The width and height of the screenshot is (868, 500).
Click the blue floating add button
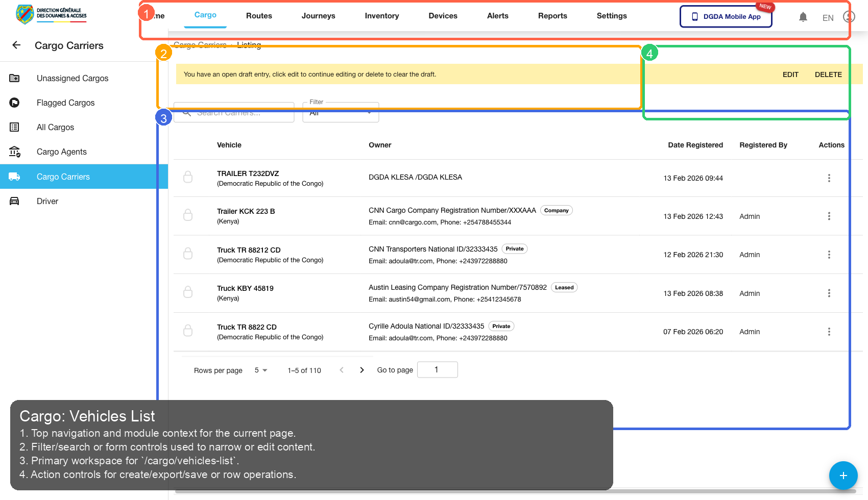coord(843,476)
